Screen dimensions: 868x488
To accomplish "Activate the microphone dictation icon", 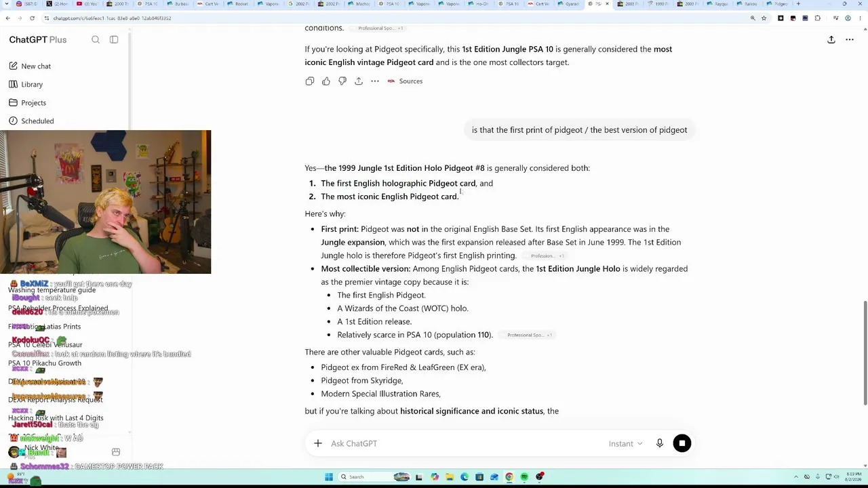I will (x=660, y=443).
